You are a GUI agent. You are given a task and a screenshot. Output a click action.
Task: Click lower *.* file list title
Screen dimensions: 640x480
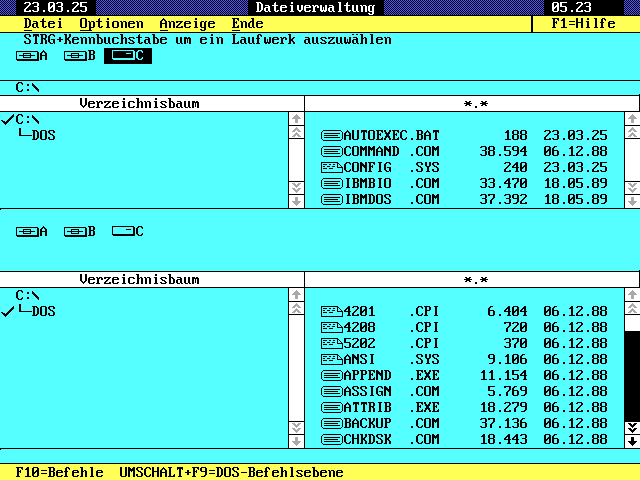pyautogui.click(x=476, y=280)
